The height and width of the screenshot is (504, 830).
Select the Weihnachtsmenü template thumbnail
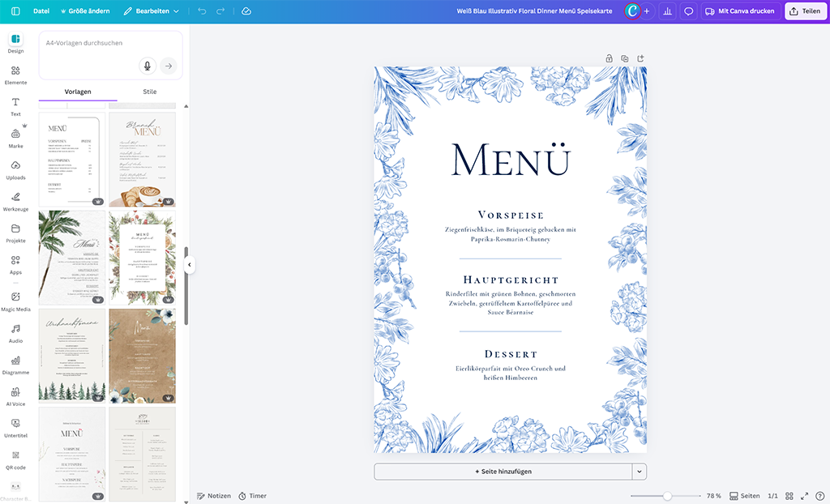[72, 356]
